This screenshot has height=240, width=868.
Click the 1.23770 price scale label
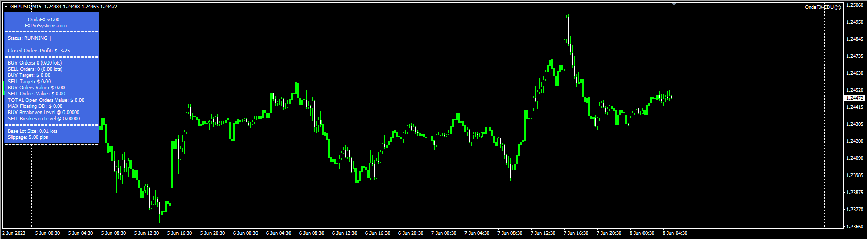click(x=855, y=210)
